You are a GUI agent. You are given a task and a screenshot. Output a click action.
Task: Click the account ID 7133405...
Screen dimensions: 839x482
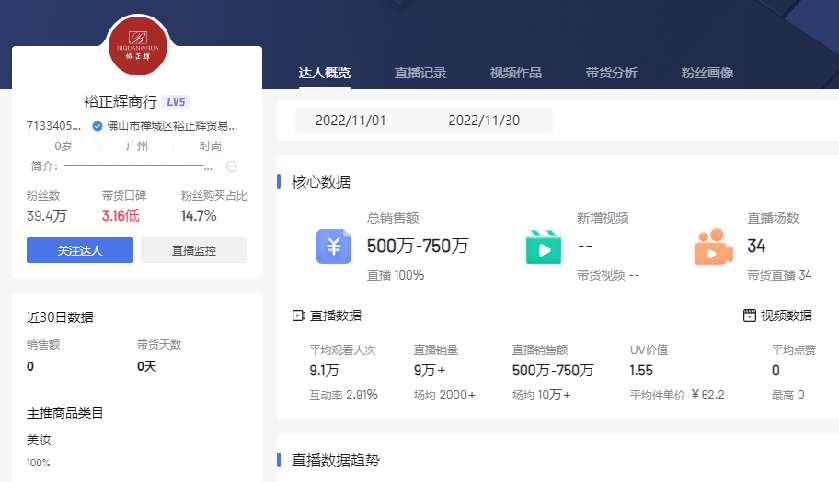coord(54,126)
